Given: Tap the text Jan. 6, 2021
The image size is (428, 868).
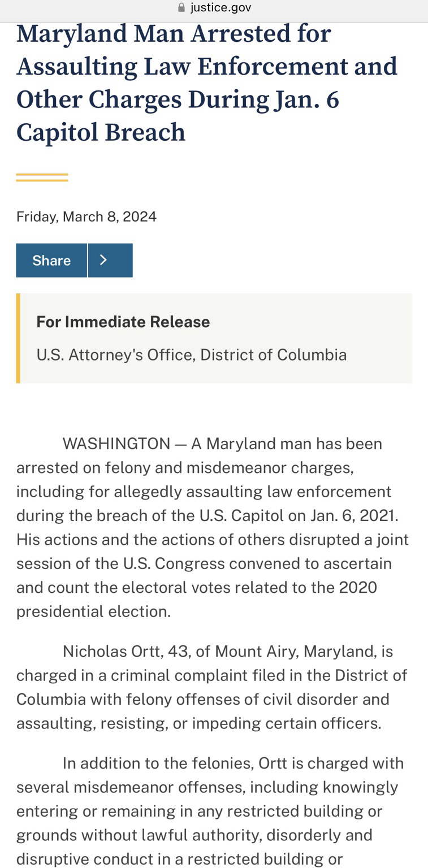Looking at the screenshot, I should (x=354, y=515).
